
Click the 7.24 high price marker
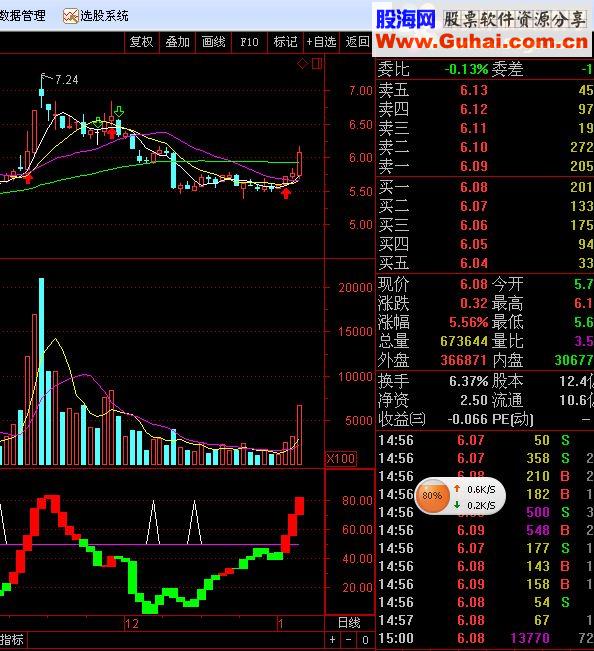click(x=66, y=79)
